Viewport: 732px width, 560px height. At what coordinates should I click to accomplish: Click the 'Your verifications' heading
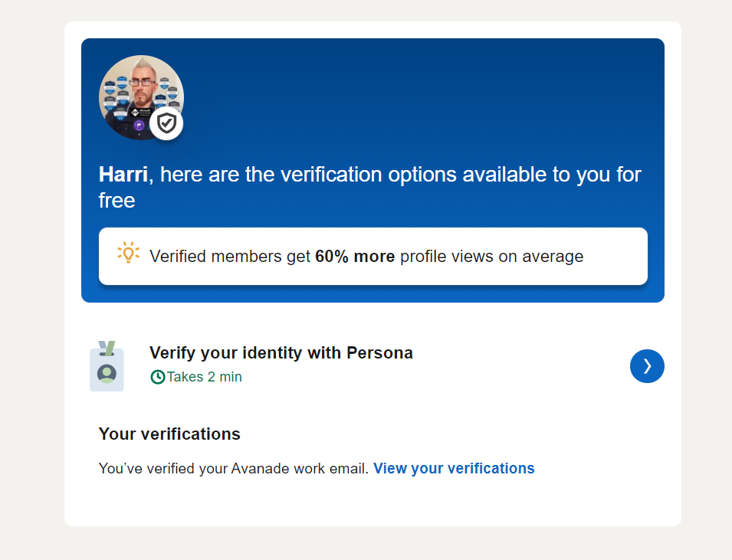point(169,434)
